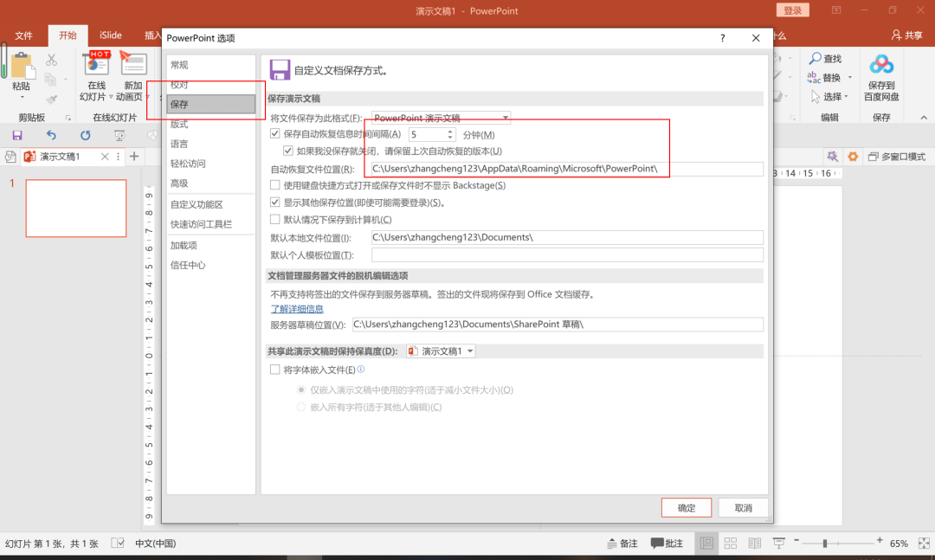Open the Replace dropdown arrow

click(x=850, y=78)
